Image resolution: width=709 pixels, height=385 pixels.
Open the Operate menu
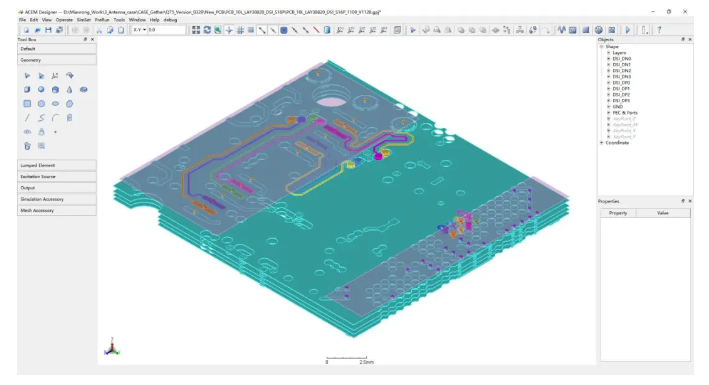pyautogui.click(x=64, y=20)
